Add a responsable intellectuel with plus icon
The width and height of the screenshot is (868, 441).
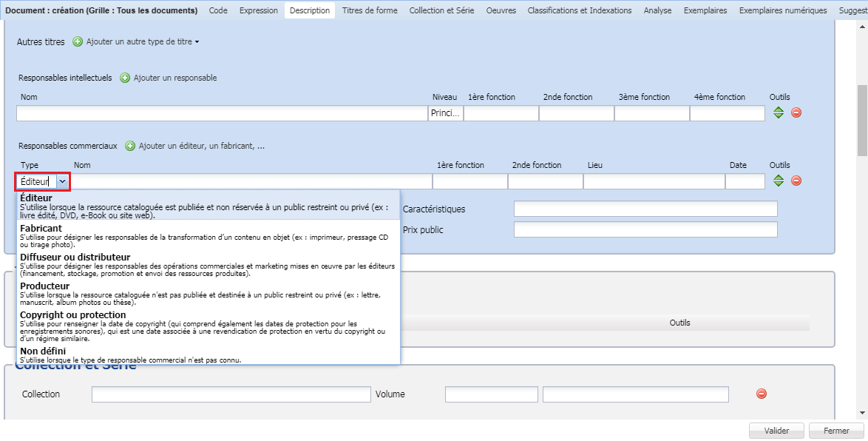(x=127, y=78)
